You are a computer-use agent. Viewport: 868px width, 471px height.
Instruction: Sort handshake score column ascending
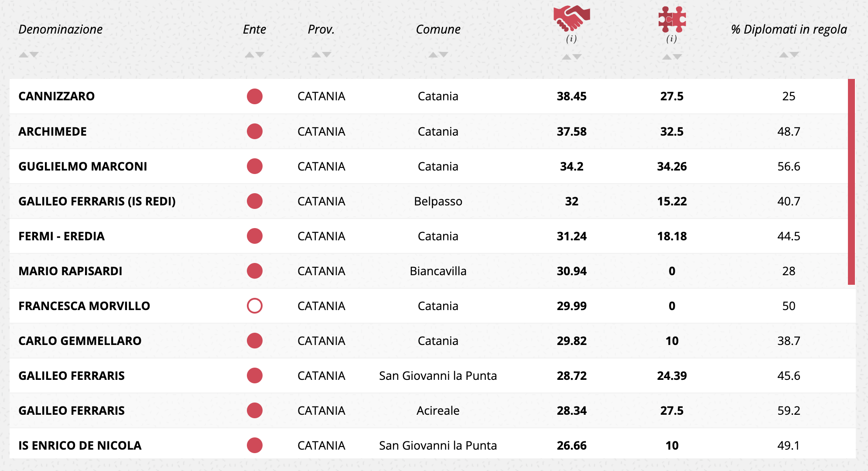(567, 57)
